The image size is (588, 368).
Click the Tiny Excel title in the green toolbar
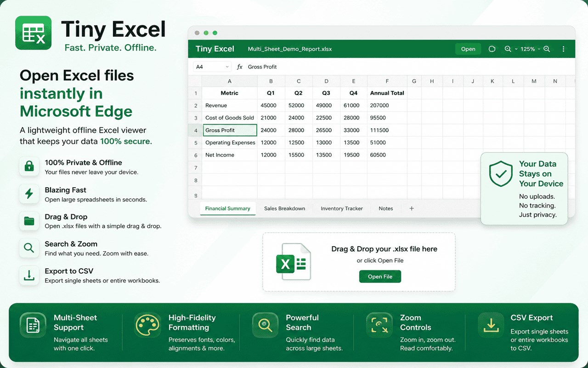(x=215, y=49)
